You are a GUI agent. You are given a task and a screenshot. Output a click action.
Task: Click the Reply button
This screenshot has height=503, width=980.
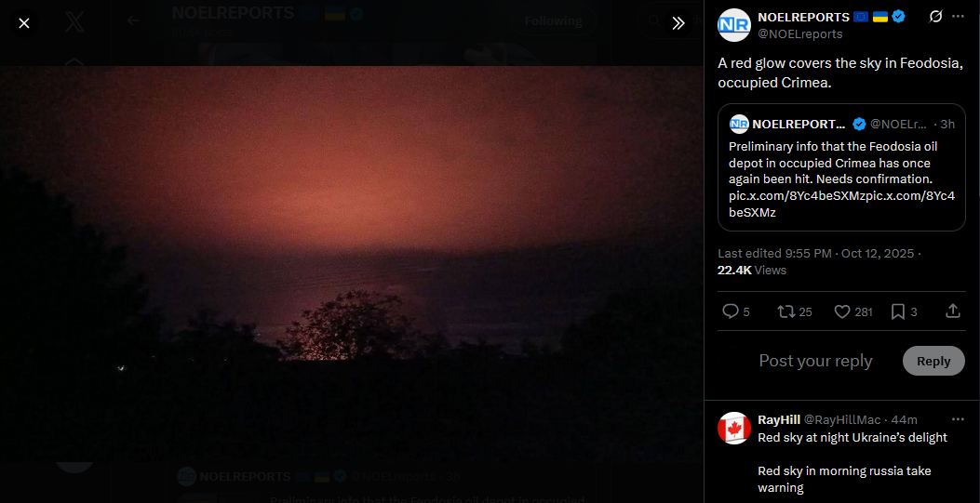point(933,361)
